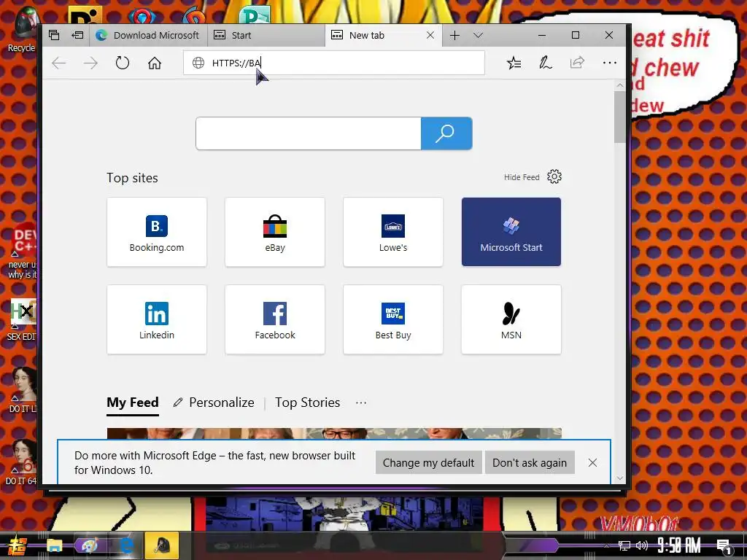Image resolution: width=747 pixels, height=560 pixels.
Task: Open feed settings gear icon
Action: coord(554,176)
